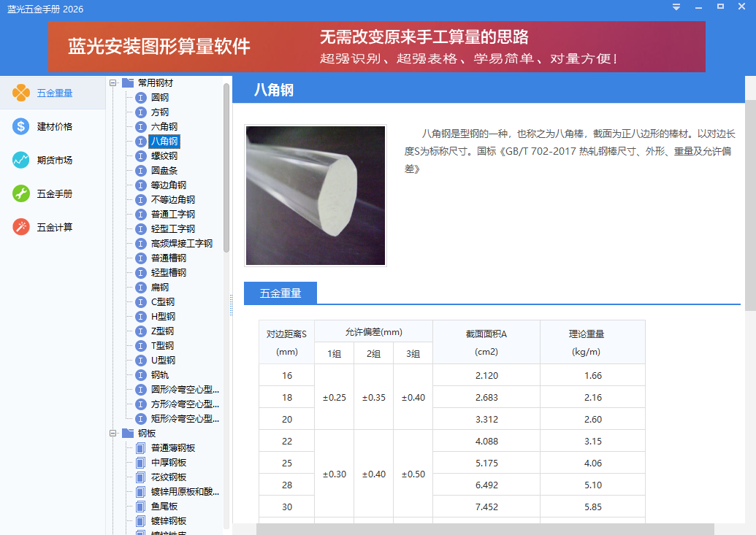Click the 五金重量 sidebar link

point(55,93)
